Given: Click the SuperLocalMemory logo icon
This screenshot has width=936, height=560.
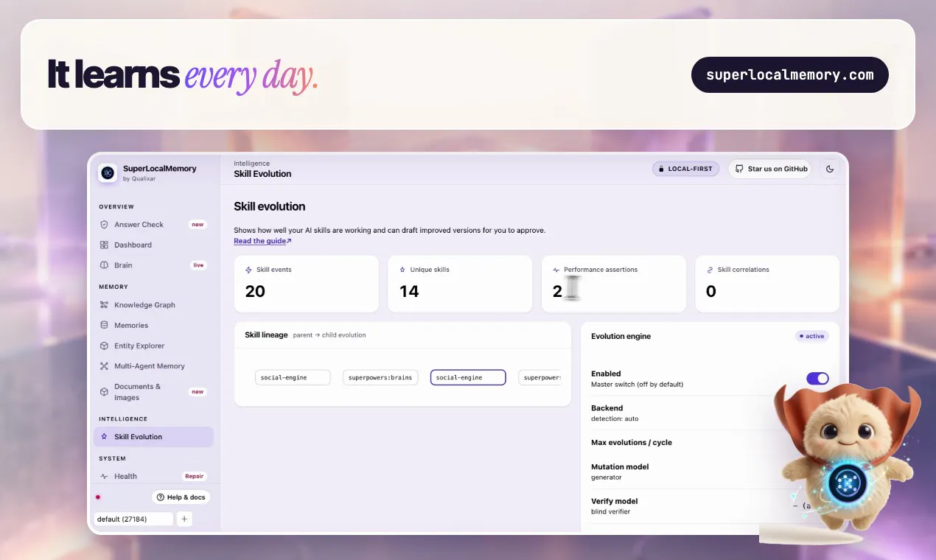Looking at the screenshot, I should pos(108,173).
